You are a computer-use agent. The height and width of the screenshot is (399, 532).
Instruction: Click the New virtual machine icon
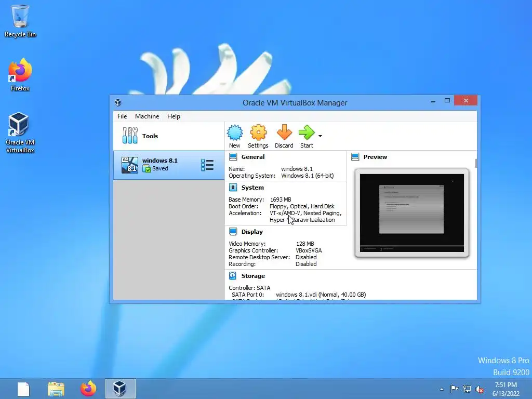(x=234, y=132)
